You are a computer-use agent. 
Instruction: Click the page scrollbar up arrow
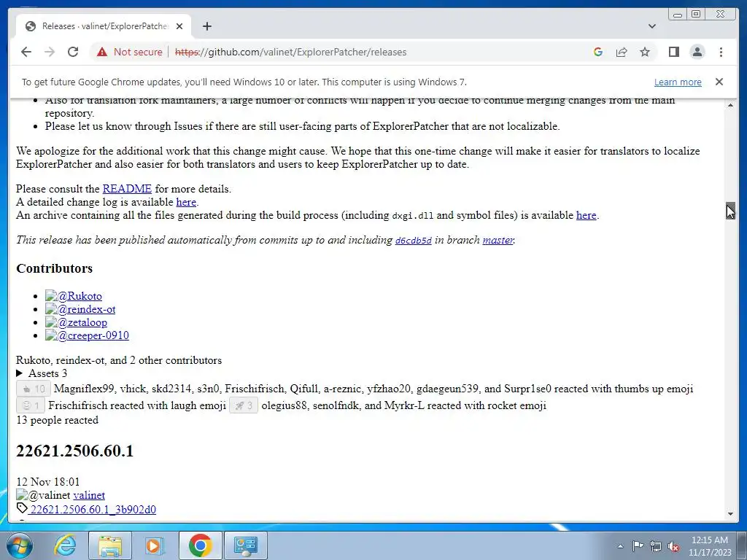[x=730, y=105]
